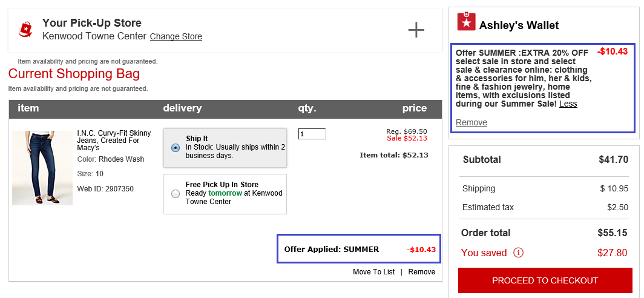Click the Web ID: 2907350 text
Viewport: 644px width, 298px height.
point(105,189)
